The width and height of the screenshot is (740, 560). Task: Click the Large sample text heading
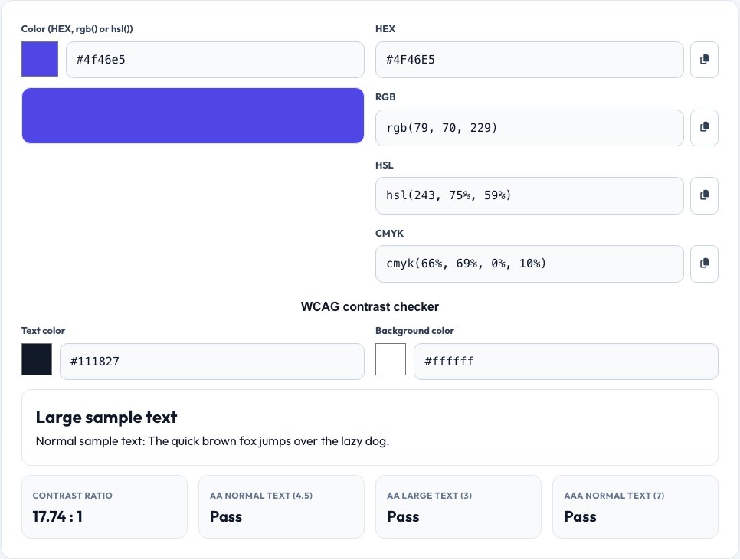tap(106, 417)
